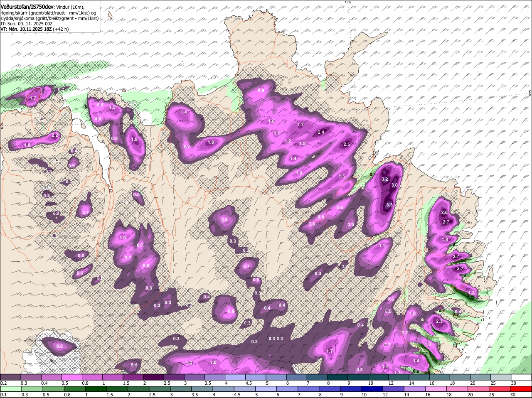Click upper legend swatch between 16 and 18

[440, 377]
